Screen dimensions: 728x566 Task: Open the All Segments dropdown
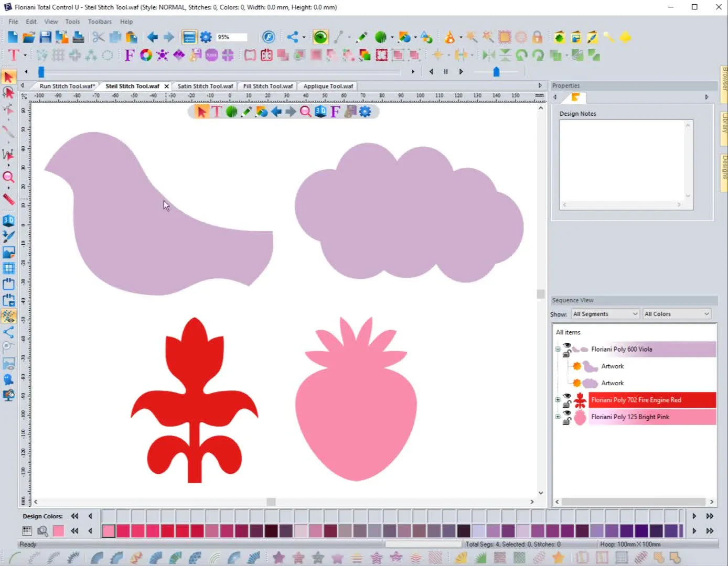tap(605, 314)
